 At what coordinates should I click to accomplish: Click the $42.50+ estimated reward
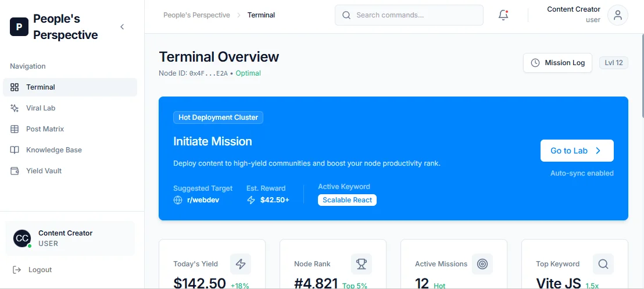click(x=275, y=200)
